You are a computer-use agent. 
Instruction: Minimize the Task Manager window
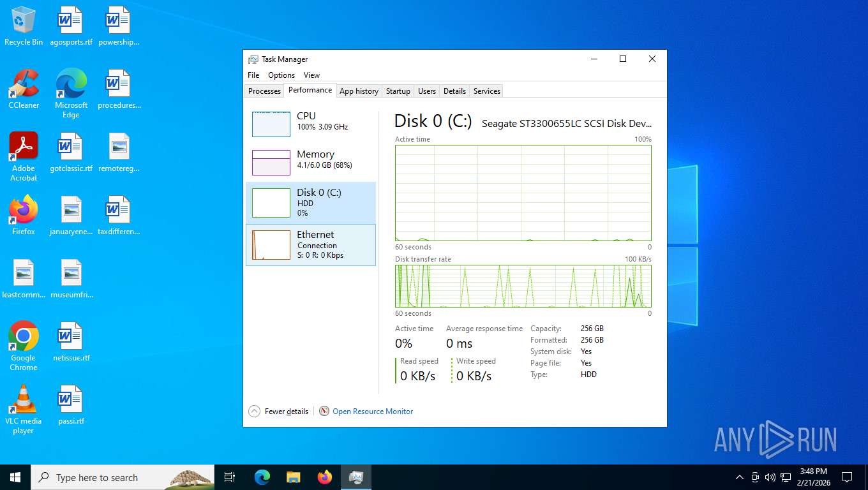(594, 59)
